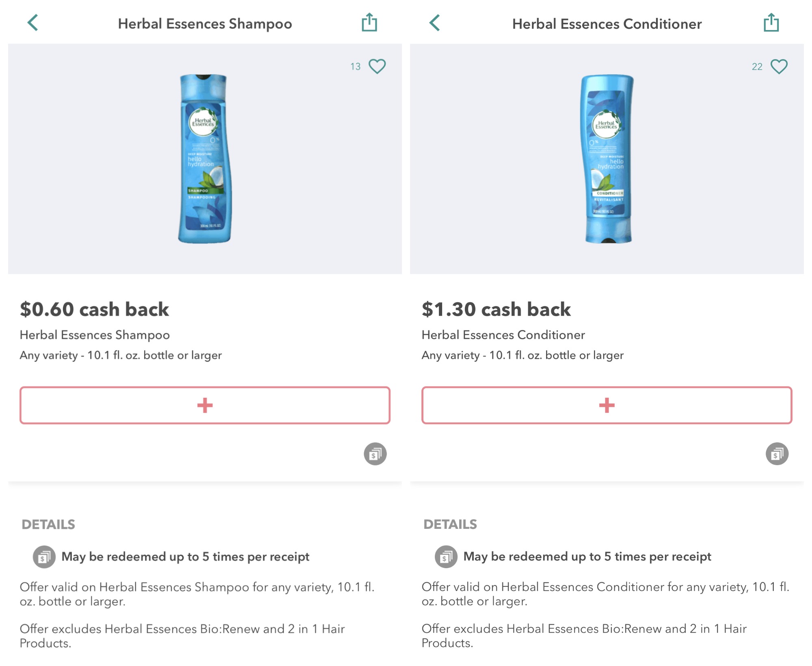Share the Herbal Essences Shampoo offer

(369, 22)
